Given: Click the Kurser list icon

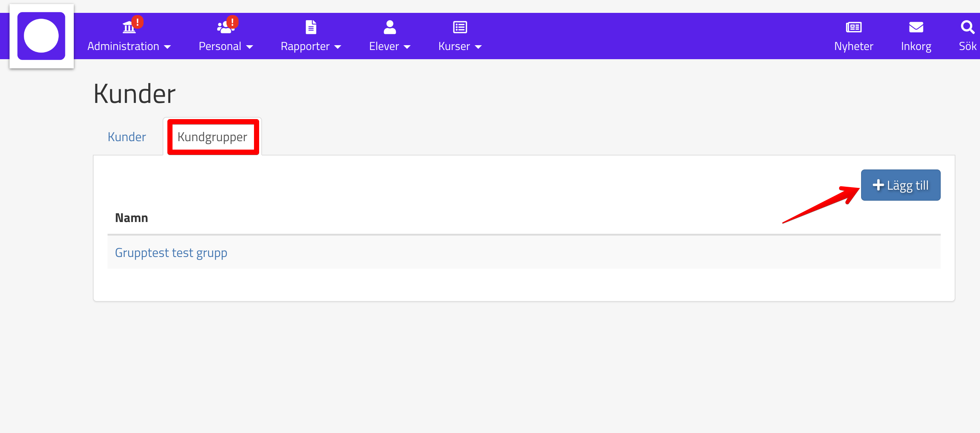Looking at the screenshot, I should tap(460, 27).
